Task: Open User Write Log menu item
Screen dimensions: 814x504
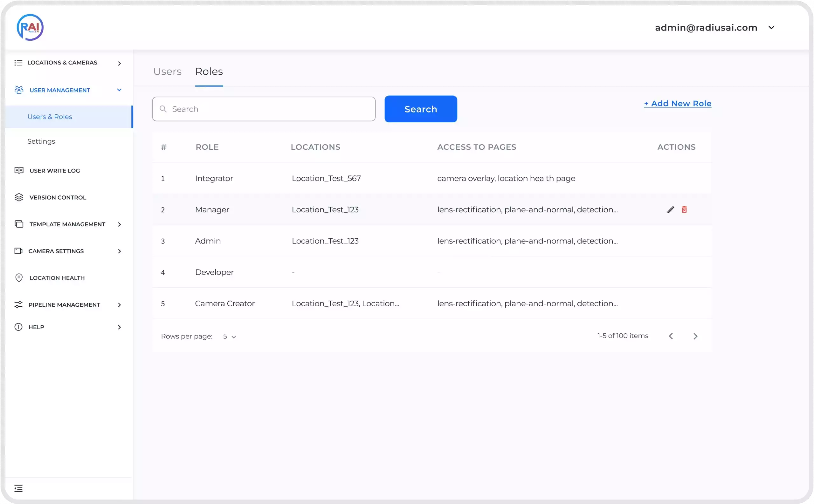Action: point(55,171)
